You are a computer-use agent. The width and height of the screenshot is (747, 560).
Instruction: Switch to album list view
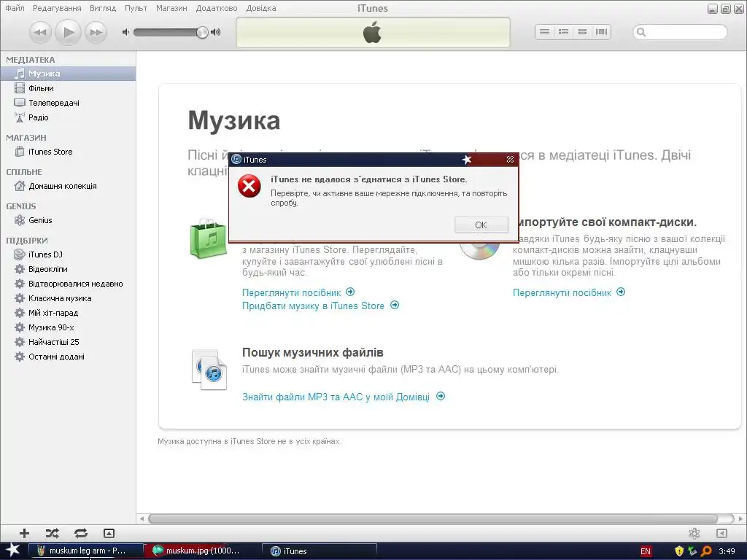coord(564,32)
